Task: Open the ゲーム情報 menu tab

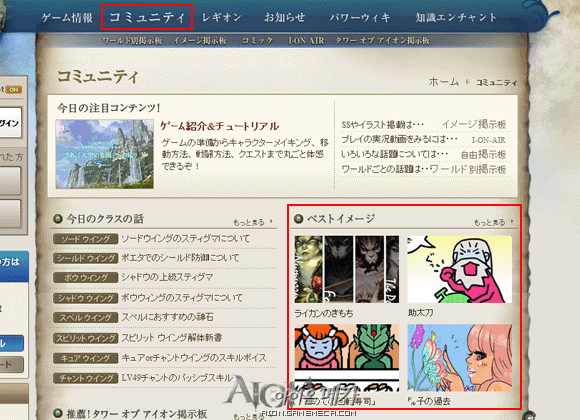Action: pyautogui.click(x=67, y=17)
